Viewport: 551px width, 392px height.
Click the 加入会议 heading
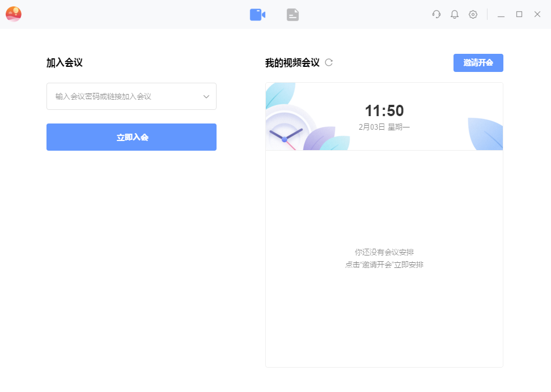click(65, 62)
